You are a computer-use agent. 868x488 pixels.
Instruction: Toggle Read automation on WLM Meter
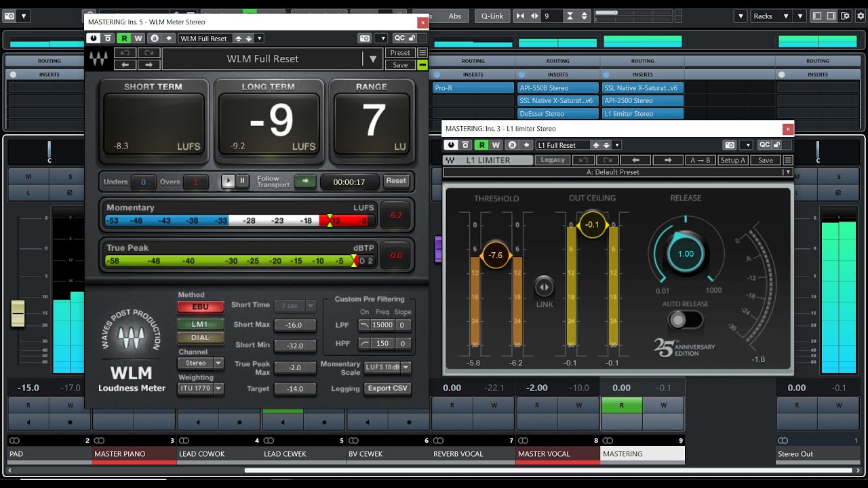pyautogui.click(x=124, y=39)
